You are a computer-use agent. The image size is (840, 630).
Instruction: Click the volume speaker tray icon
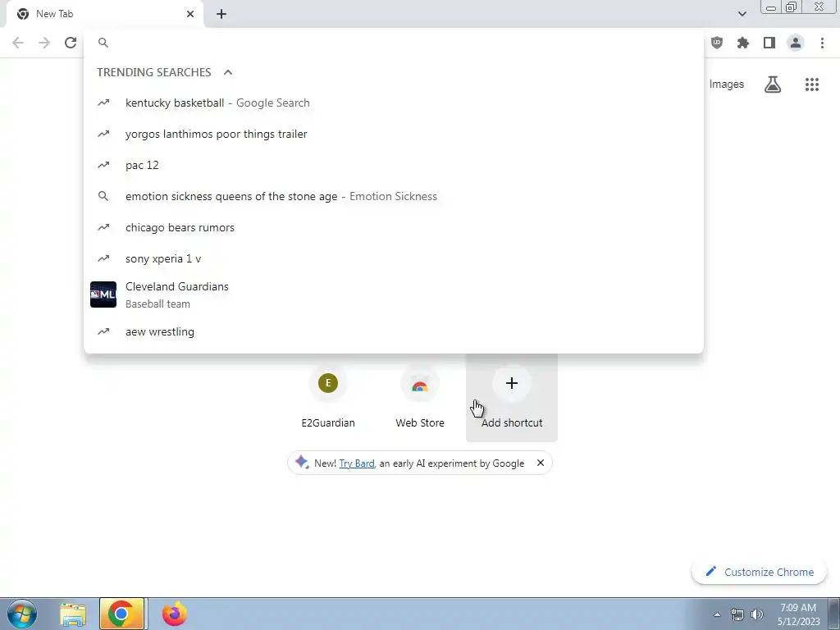tap(757, 614)
